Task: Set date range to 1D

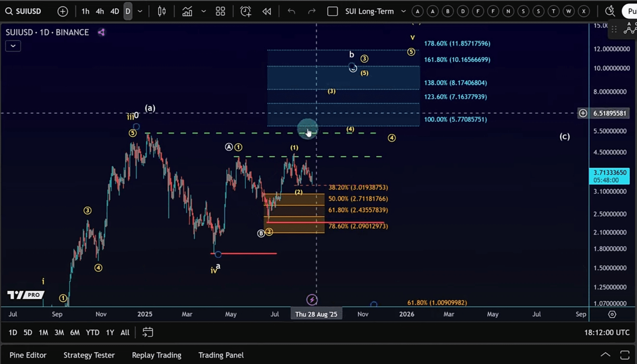Action: 13,333
